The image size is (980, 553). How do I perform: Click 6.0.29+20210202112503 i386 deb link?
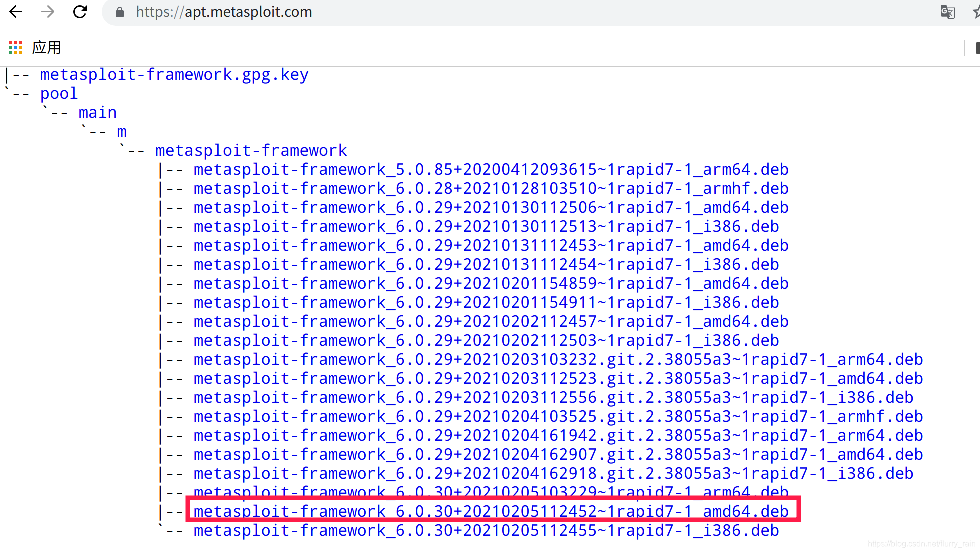pyautogui.click(x=486, y=341)
